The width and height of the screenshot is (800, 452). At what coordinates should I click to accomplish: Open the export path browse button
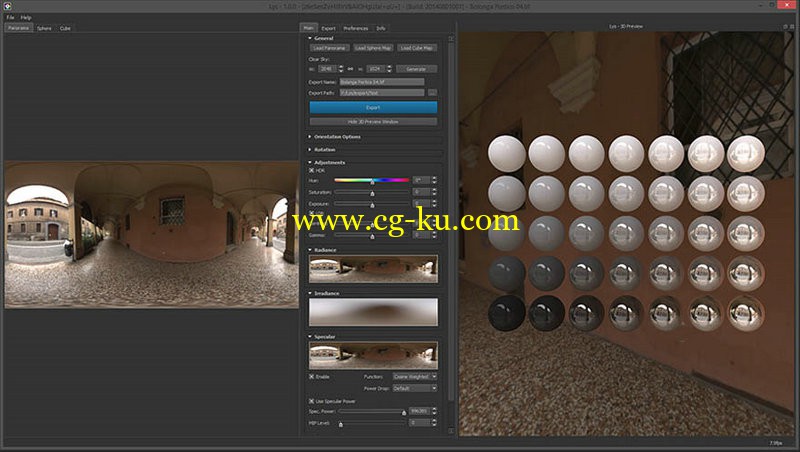432,93
